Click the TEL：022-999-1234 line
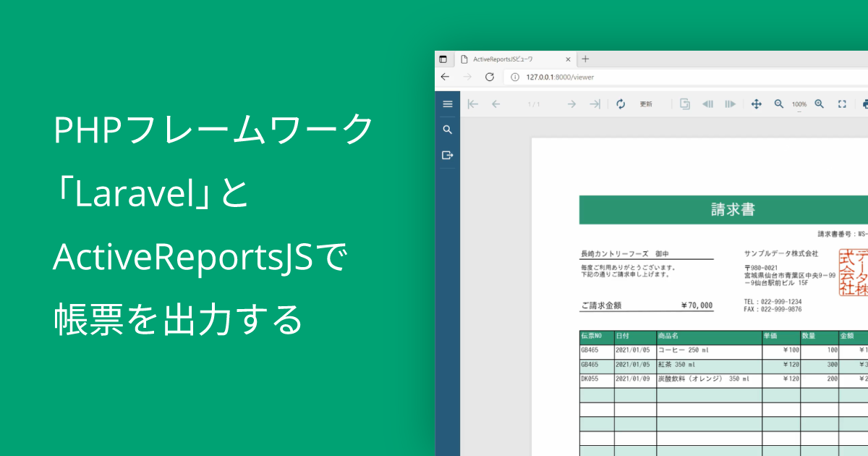Image resolution: width=868 pixels, height=456 pixels. [x=773, y=301]
